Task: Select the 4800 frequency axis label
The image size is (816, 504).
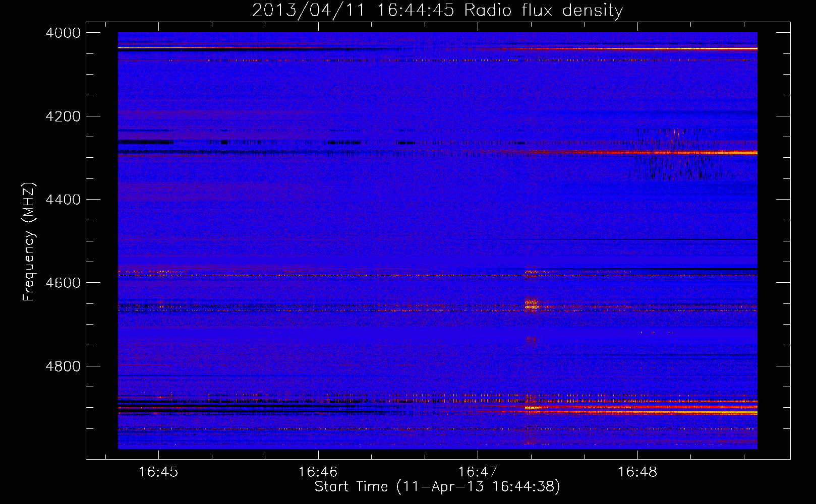Action: [63, 366]
